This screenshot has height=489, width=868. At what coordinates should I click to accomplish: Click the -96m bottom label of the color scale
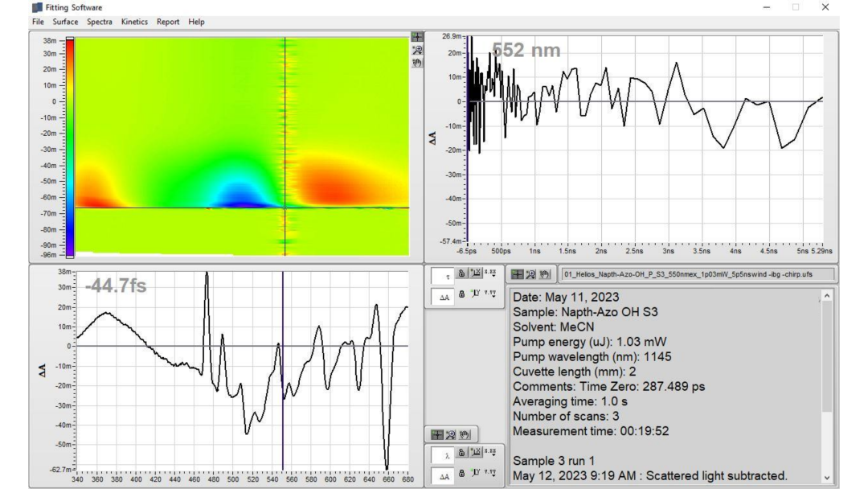(50, 255)
